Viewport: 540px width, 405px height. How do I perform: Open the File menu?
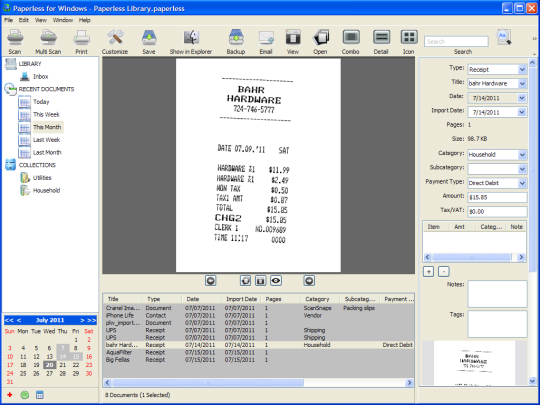click(8, 20)
